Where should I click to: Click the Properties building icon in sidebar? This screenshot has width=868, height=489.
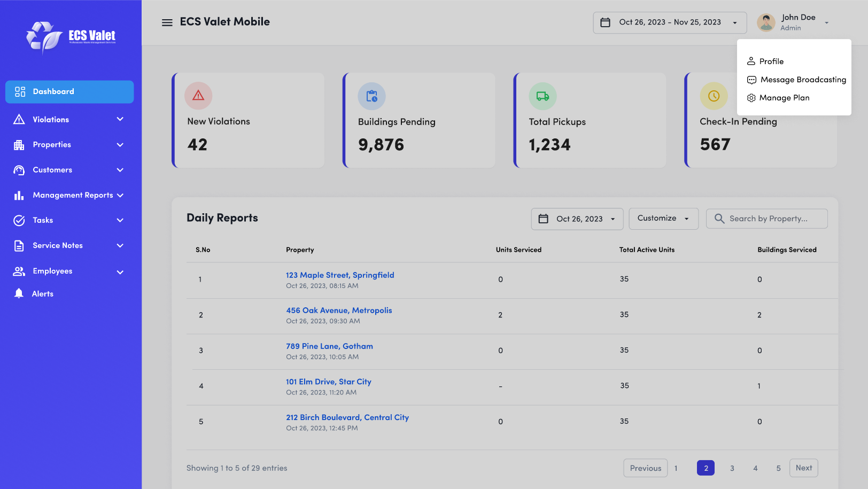(x=19, y=144)
